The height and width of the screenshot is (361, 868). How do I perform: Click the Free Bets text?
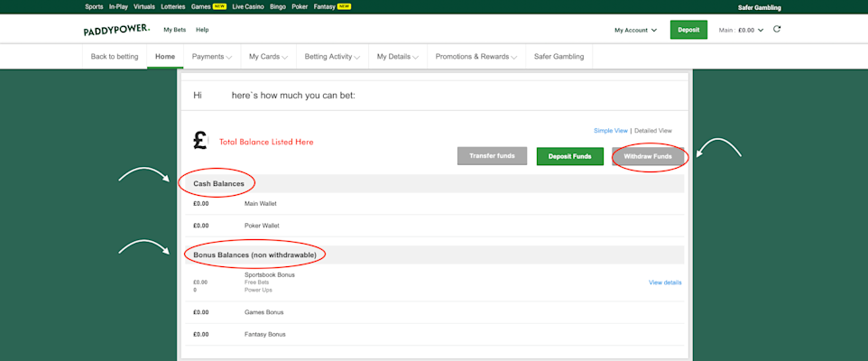[x=257, y=282]
